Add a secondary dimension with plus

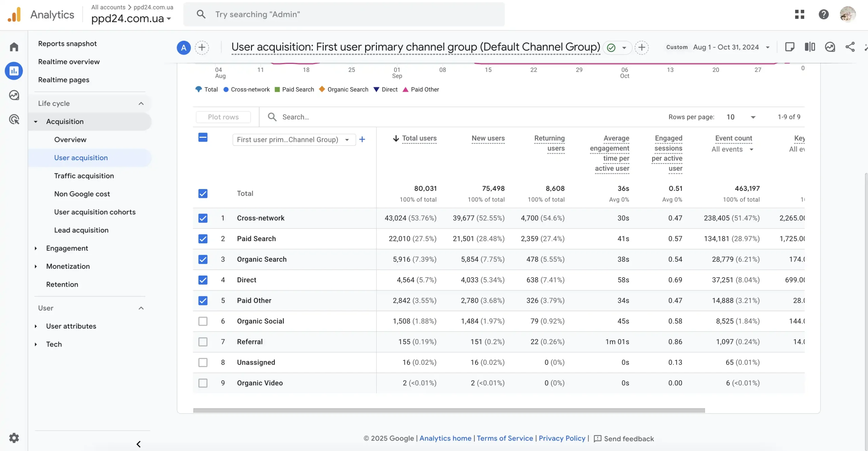362,139
